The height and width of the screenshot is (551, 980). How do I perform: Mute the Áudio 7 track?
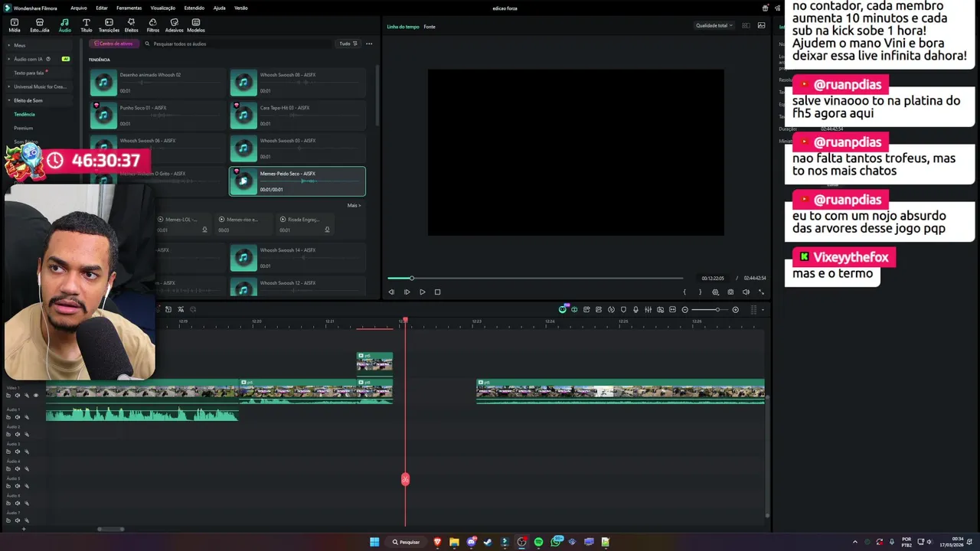coord(18,520)
